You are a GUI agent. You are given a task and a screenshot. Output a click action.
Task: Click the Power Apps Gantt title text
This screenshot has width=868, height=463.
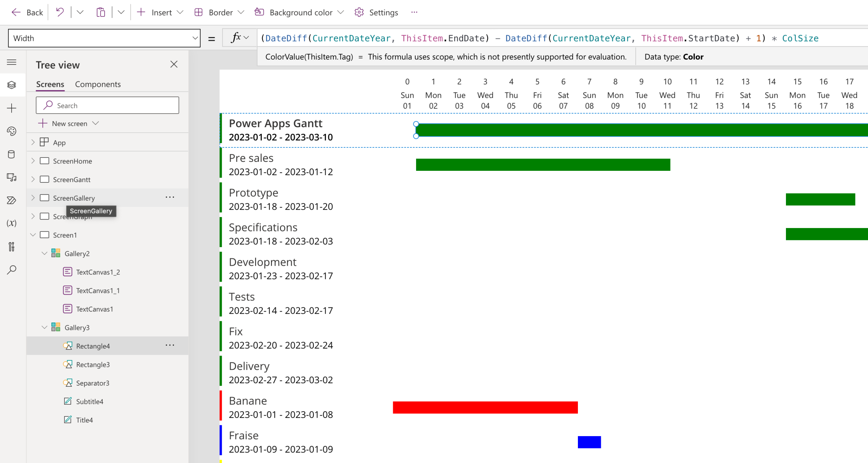tap(275, 123)
